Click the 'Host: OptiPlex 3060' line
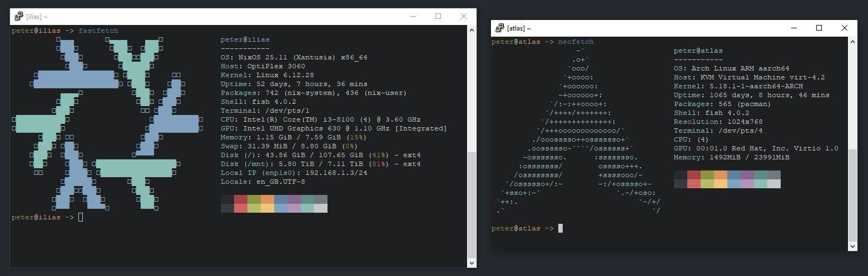This screenshot has height=276, width=868. coord(262,66)
